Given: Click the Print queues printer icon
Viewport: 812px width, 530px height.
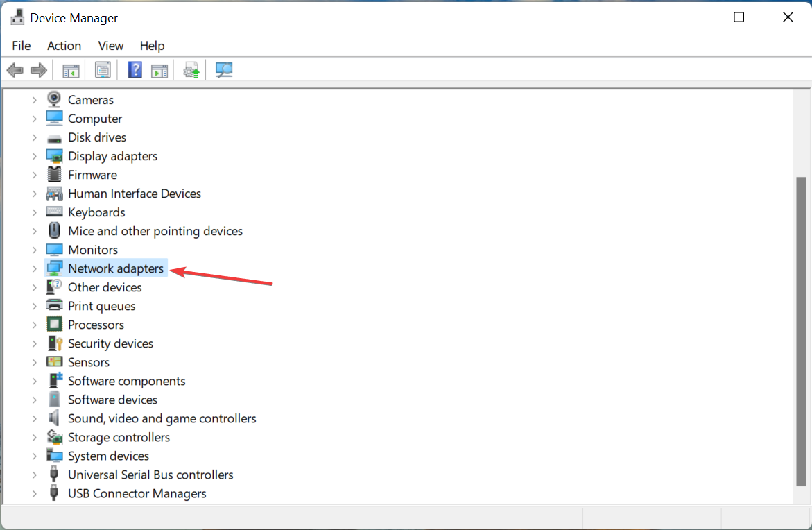Looking at the screenshot, I should (54, 305).
